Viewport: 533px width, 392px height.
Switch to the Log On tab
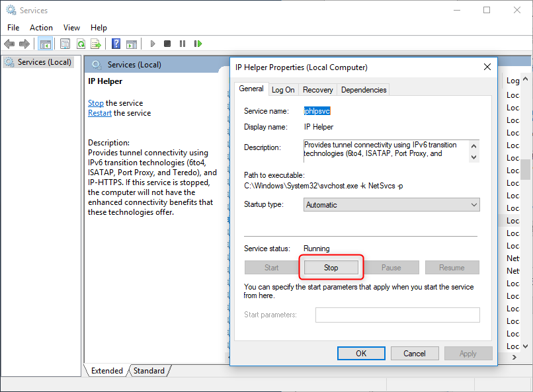point(283,90)
